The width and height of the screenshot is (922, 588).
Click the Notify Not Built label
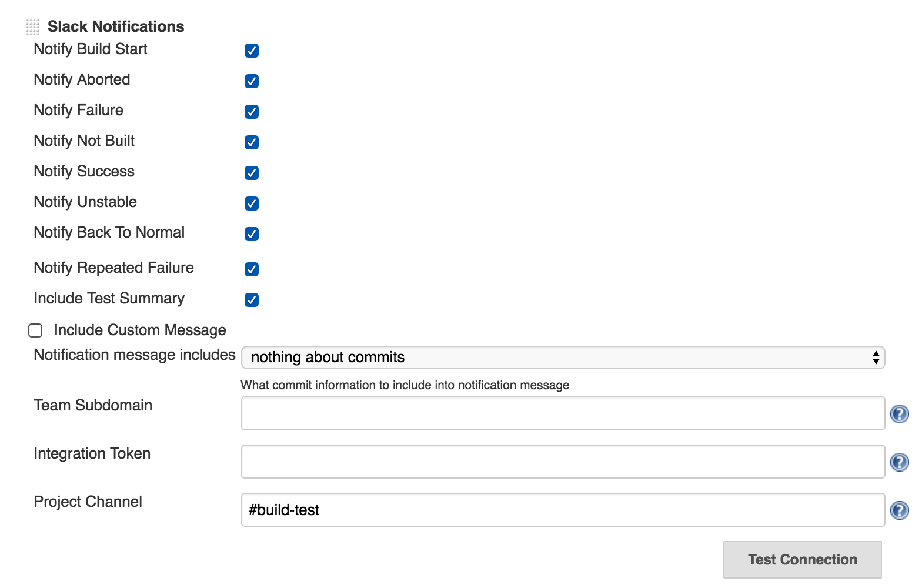point(84,141)
